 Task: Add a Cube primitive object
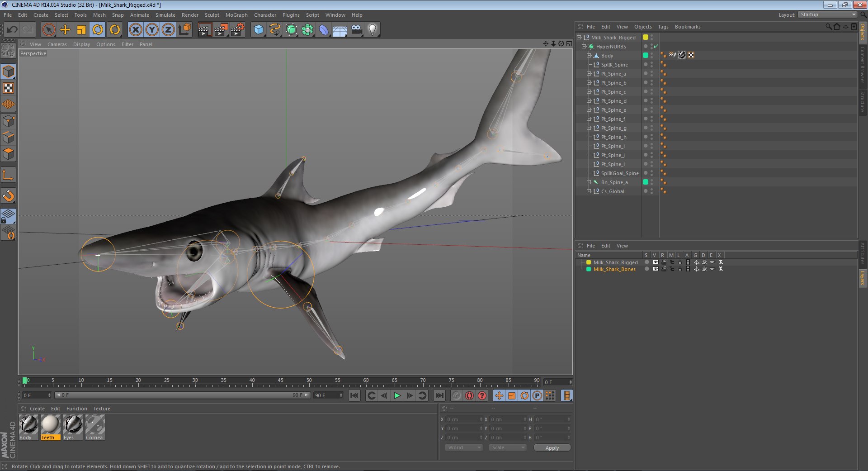[x=259, y=30]
